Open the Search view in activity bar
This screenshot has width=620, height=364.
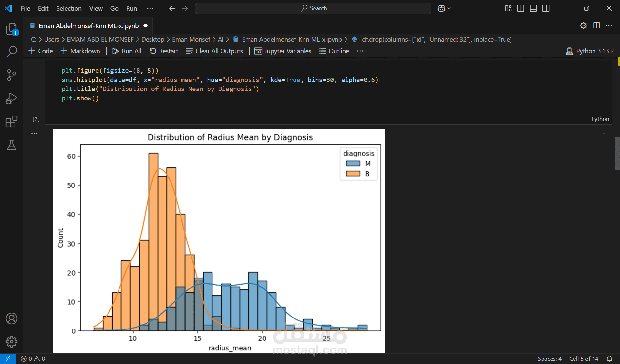coord(12,52)
